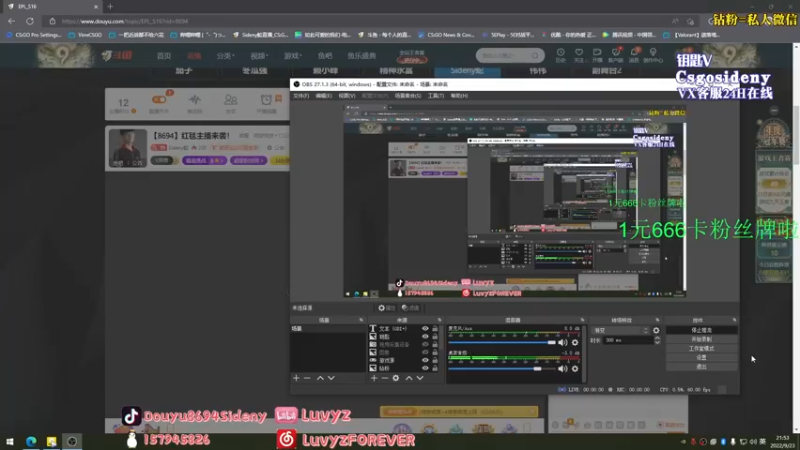Open Douyu 关注 heart icon
The width and height of the screenshot is (800, 450).
579,55
